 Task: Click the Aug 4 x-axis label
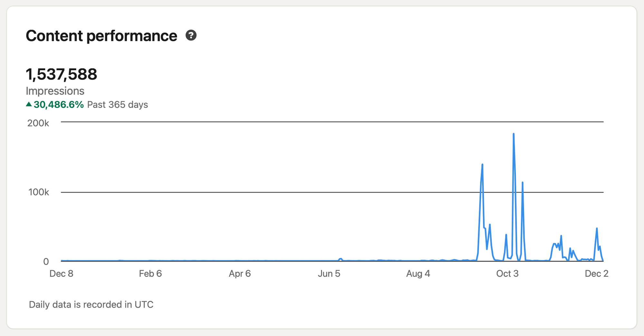coord(418,274)
